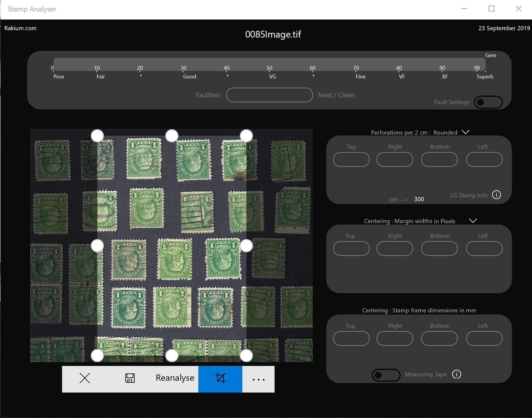Click the middle-left crop handle

(x=97, y=246)
